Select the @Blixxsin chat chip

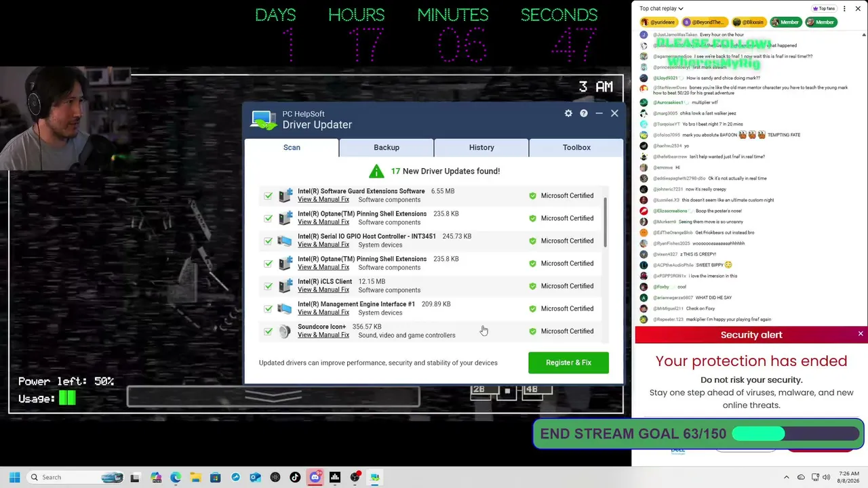[x=749, y=22]
